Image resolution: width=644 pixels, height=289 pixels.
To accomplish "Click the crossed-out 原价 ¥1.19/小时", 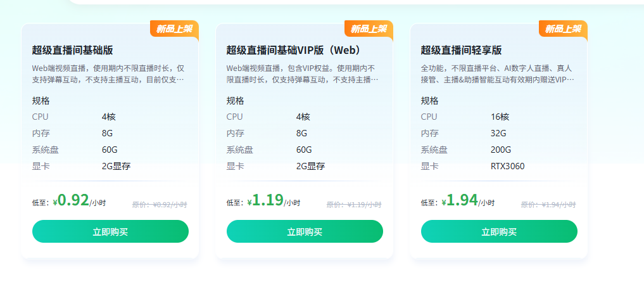I will click(354, 205).
